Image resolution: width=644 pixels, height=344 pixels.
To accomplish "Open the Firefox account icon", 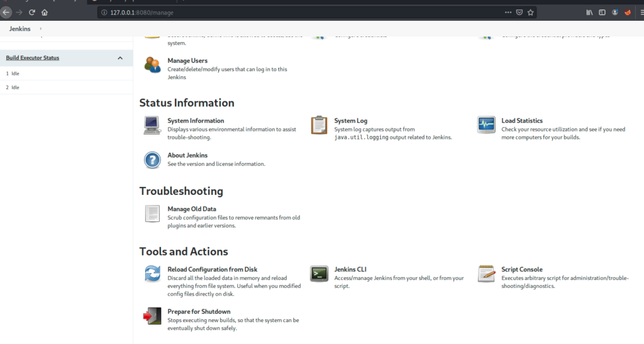I will (x=615, y=13).
